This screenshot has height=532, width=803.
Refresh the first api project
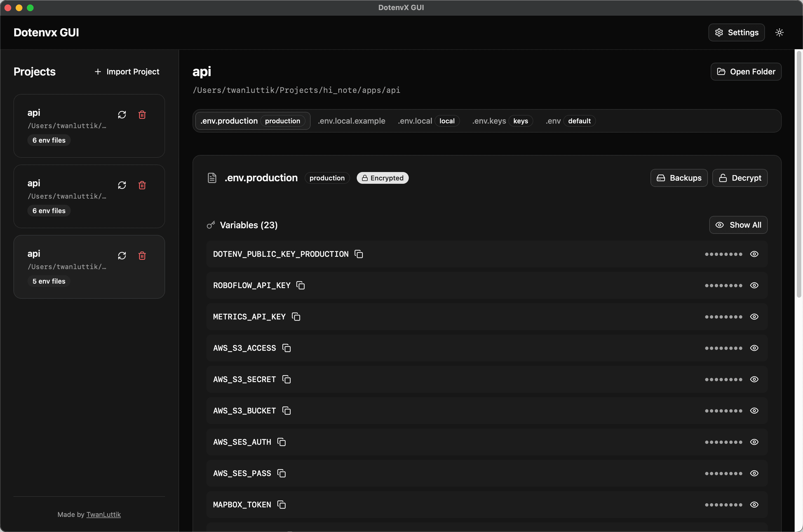pos(122,115)
